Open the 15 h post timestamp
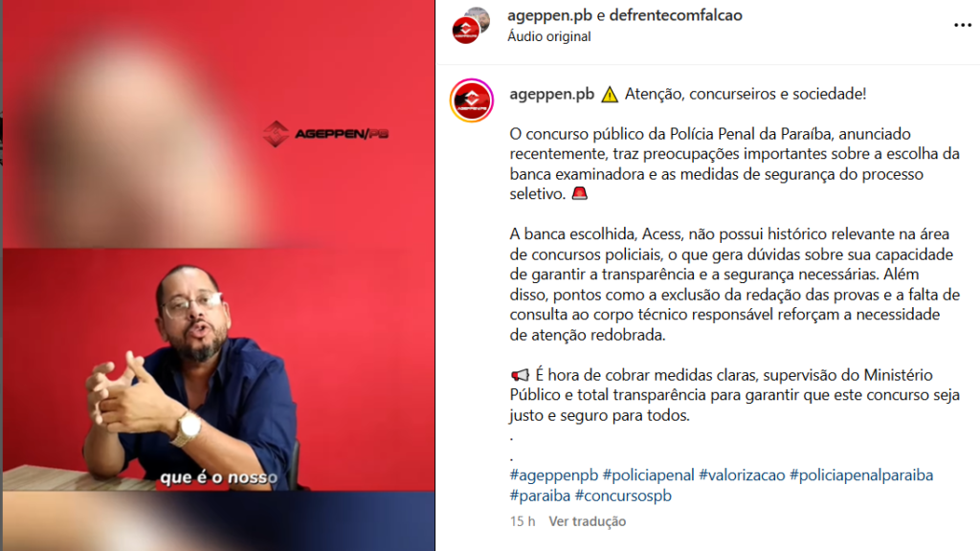 click(x=523, y=521)
